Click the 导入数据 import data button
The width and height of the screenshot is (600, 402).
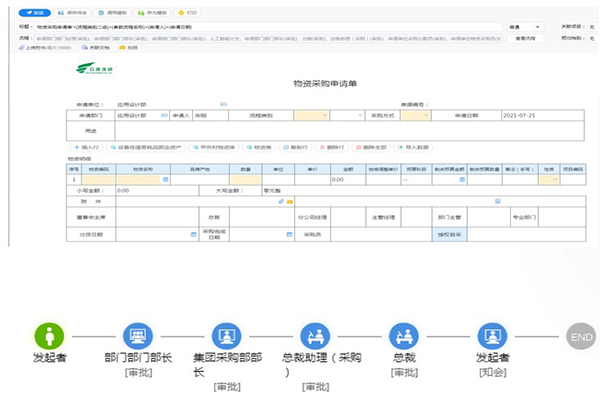point(413,147)
